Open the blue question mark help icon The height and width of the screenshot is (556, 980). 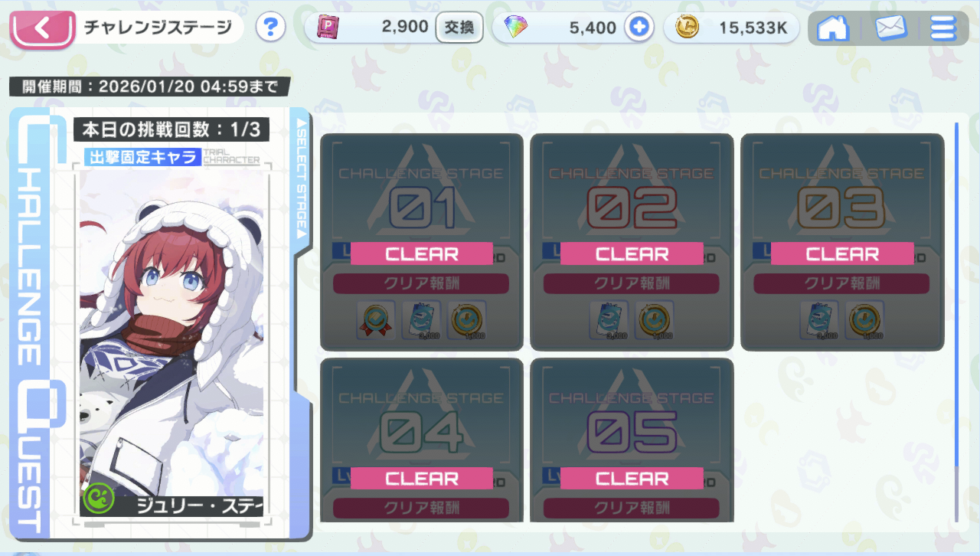[270, 28]
